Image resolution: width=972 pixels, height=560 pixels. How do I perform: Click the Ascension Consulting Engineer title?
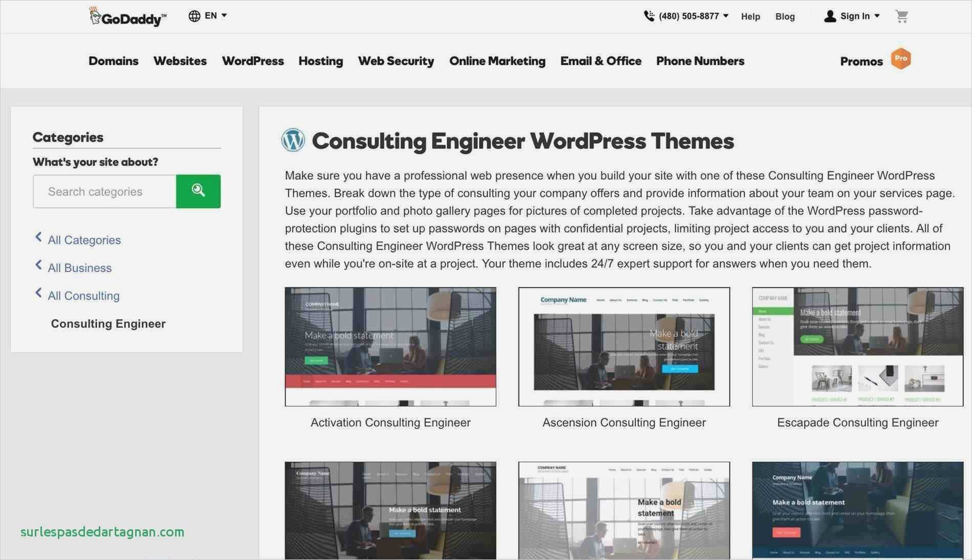(x=624, y=422)
